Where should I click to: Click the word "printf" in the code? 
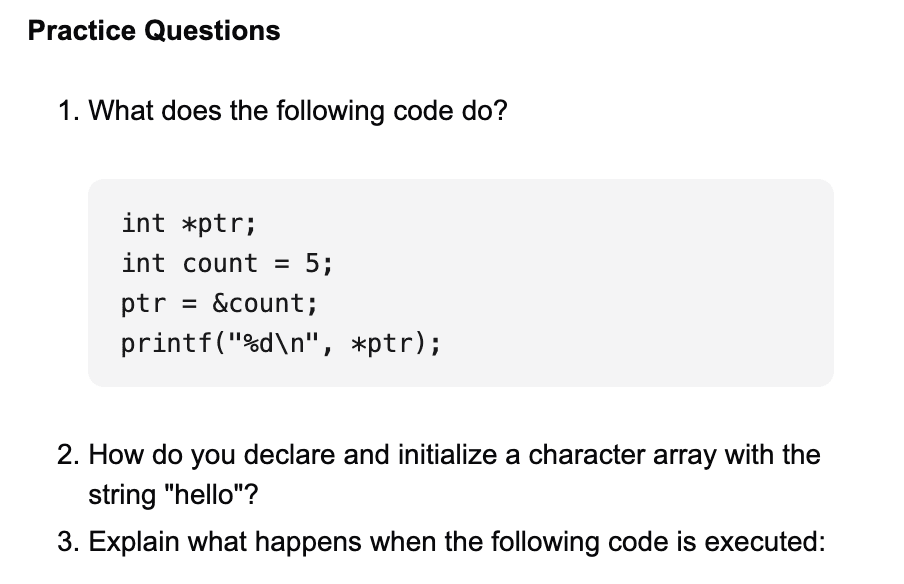pos(158,344)
